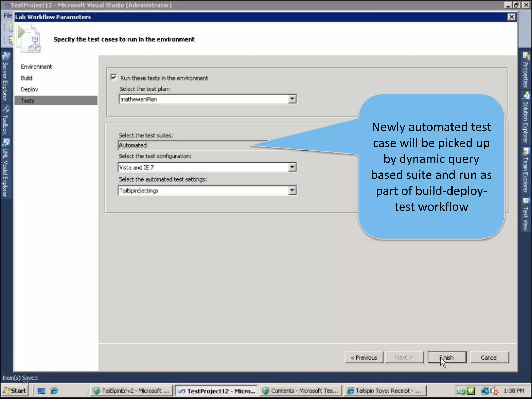Uncheck Run these tests in the environment
Viewport: 532px width, 399px height.
click(114, 77)
